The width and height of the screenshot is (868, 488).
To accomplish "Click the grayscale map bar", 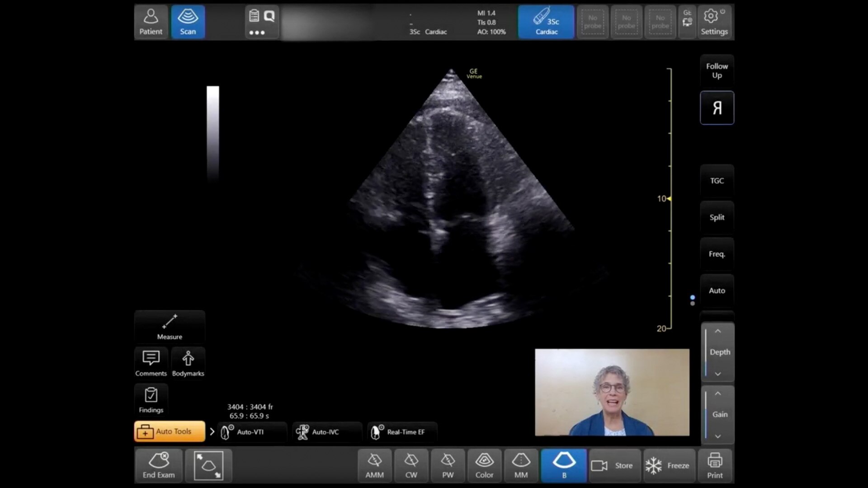I will point(213,133).
